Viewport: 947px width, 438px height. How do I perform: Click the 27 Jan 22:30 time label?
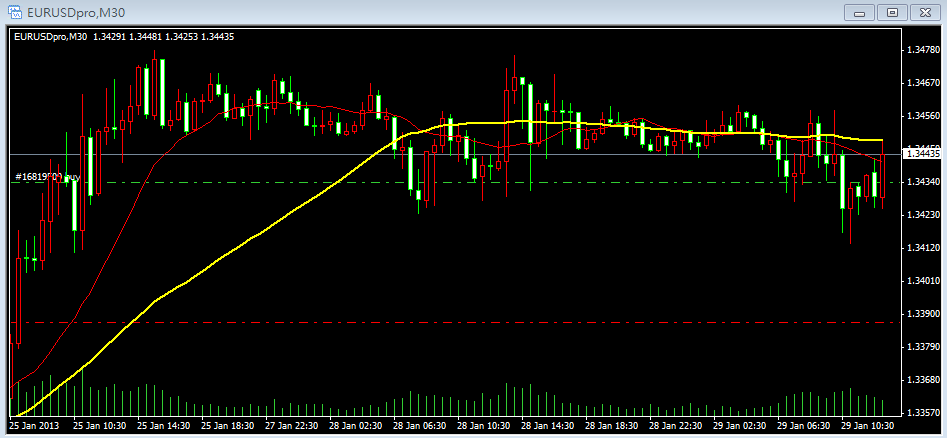coord(292,425)
